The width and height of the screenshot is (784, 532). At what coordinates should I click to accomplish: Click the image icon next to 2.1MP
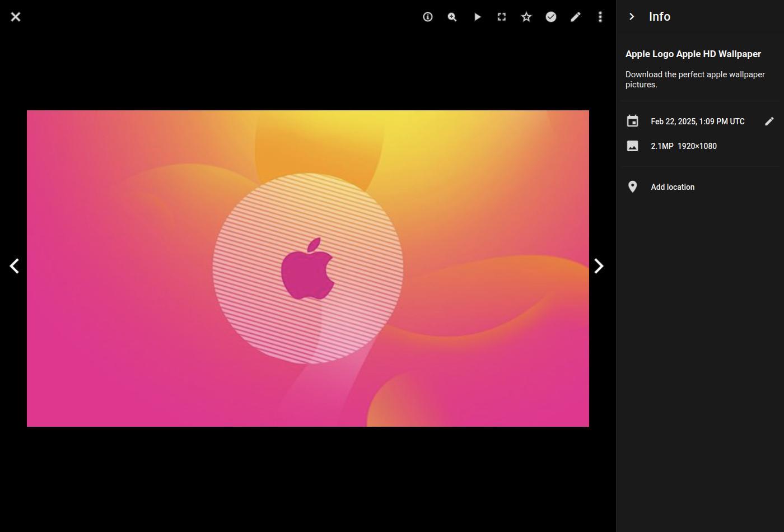pyautogui.click(x=632, y=146)
